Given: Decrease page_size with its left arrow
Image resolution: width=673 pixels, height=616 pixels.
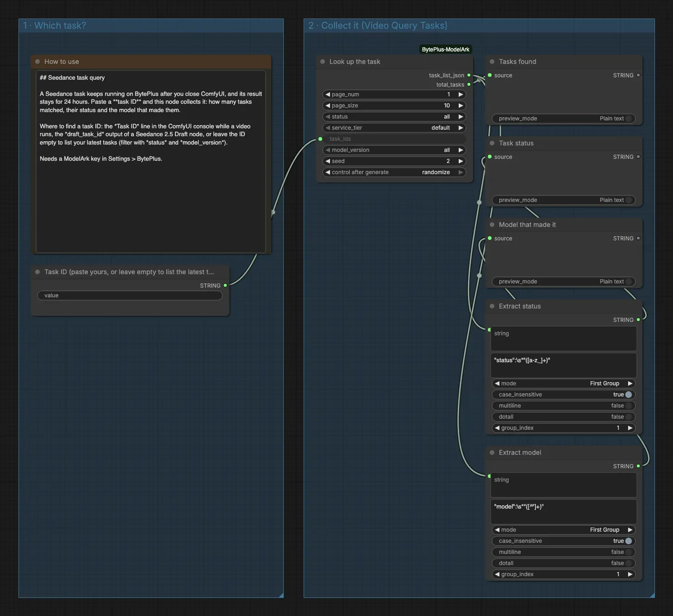Looking at the screenshot, I should [328, 106].
